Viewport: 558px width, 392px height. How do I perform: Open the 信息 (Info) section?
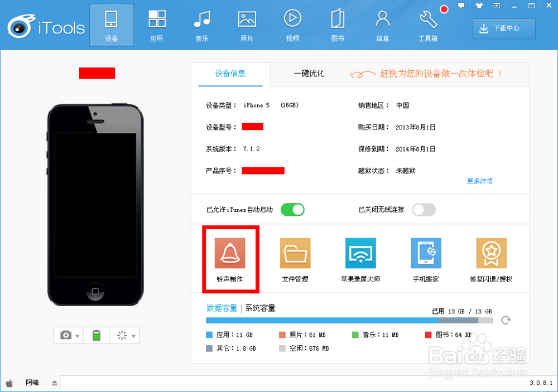tap(383, 25)
